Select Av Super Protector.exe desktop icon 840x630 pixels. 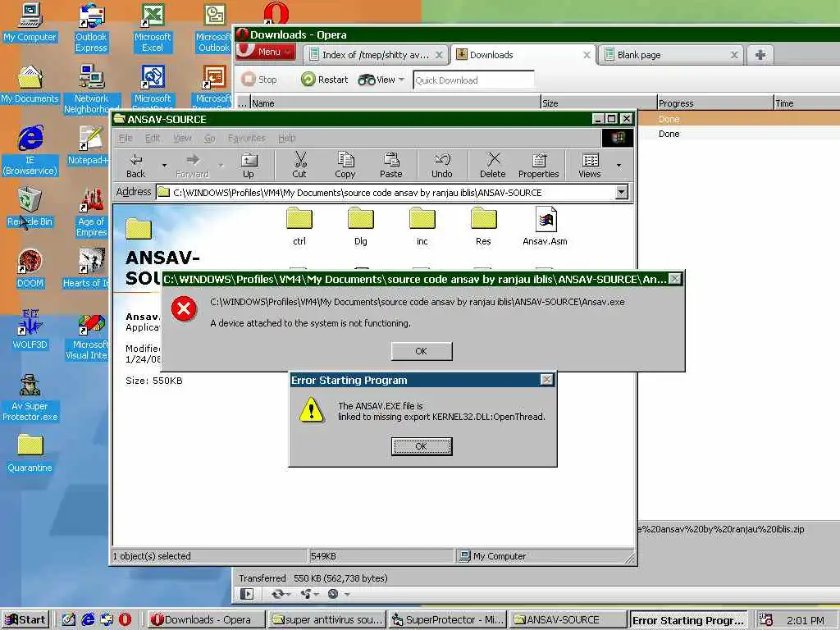30,397
